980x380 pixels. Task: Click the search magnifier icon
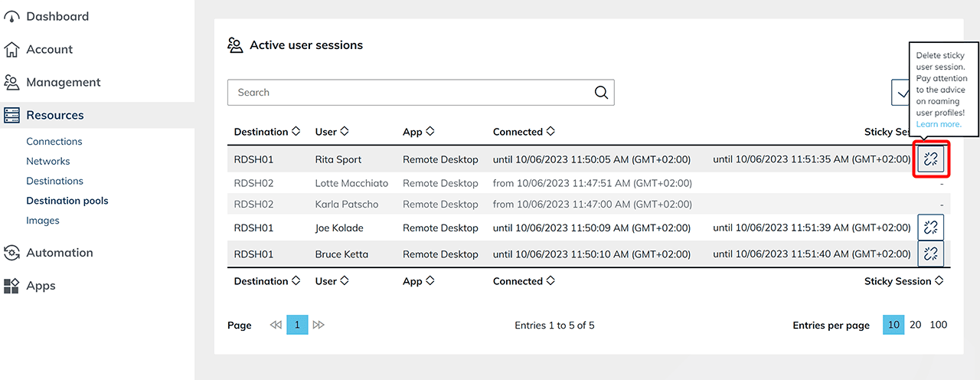point(602,93)
